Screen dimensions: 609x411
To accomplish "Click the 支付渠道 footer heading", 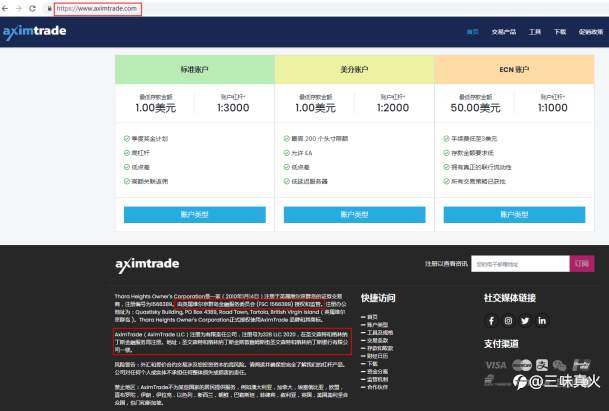I will [501, 344].
